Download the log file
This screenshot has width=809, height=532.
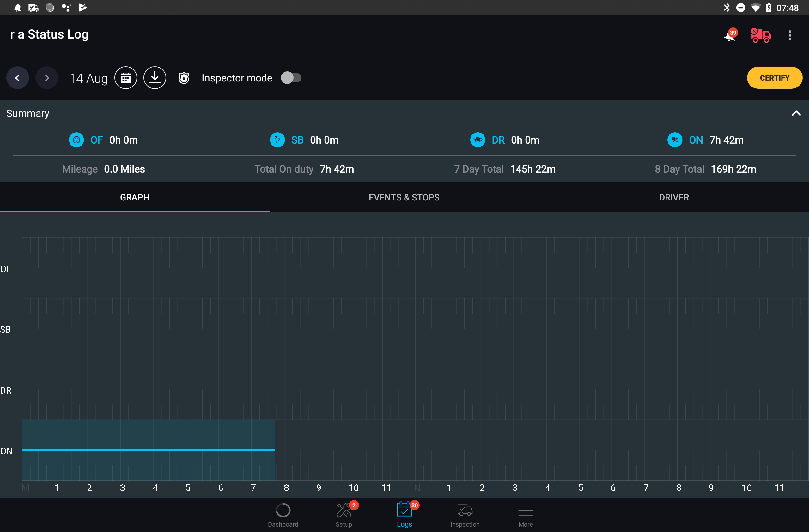(x=155, y=78)
